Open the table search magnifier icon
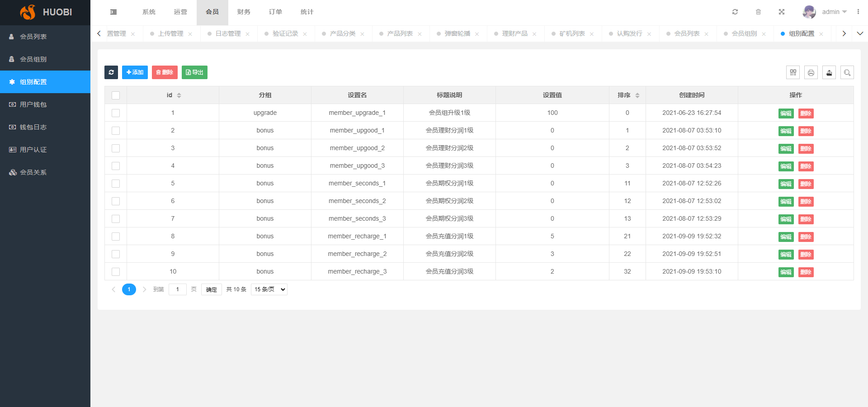 pyautogui.click(x=847, y=73)
